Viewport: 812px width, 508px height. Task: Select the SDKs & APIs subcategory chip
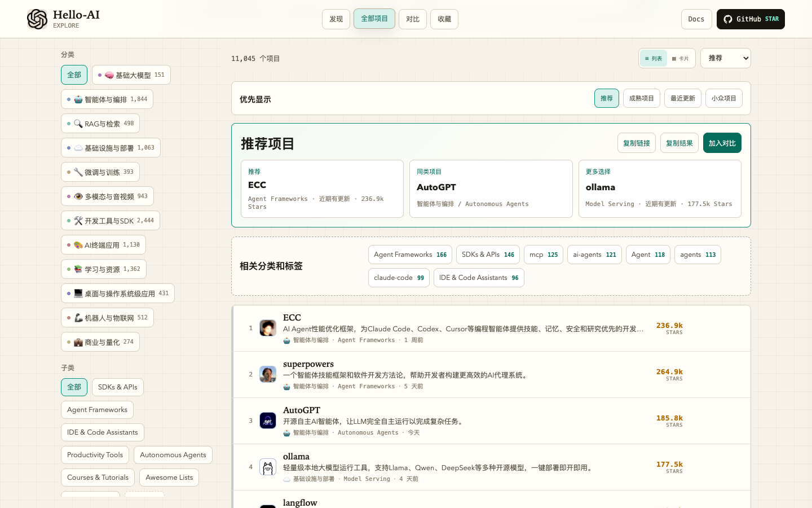point(118,387)
